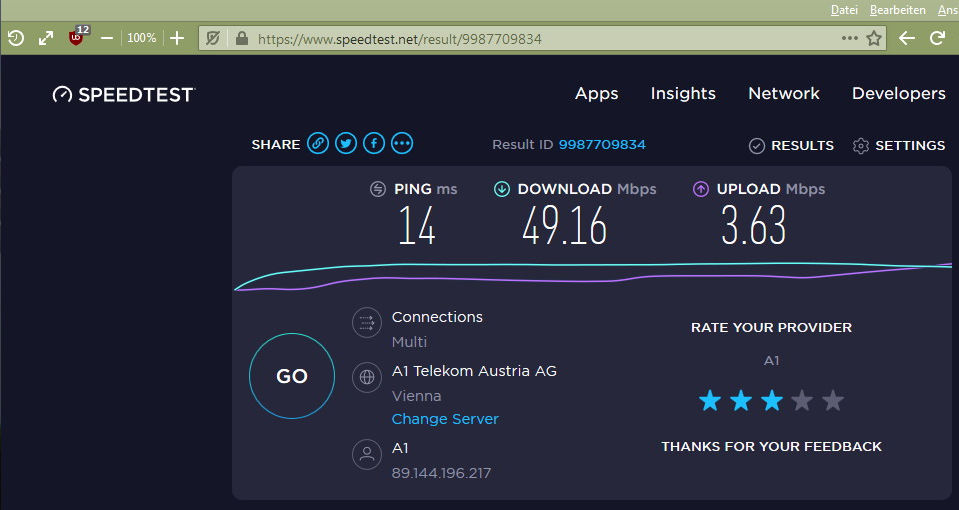This screenshot has height=510, width=959.
Task: Click the ping value 14
Action: tap(417, 226)
